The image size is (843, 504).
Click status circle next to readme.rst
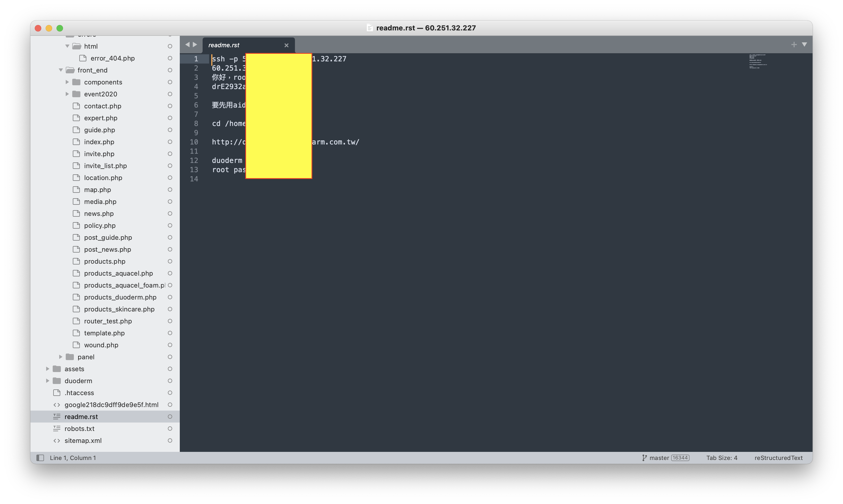point(170,416)
